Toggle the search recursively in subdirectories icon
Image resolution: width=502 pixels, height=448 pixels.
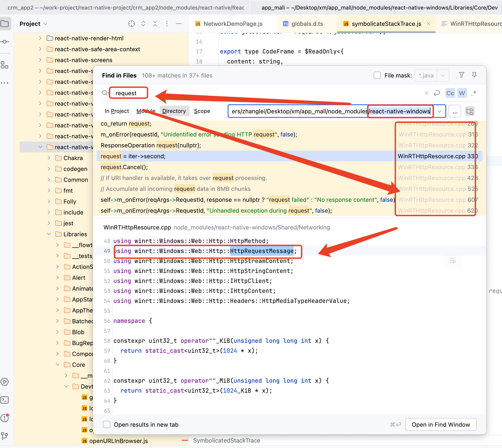pyautogui.click(x=470, y=111)
